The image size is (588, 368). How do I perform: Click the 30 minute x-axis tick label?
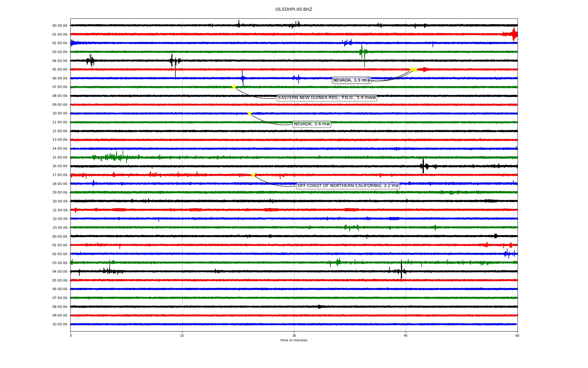[294, 335]
